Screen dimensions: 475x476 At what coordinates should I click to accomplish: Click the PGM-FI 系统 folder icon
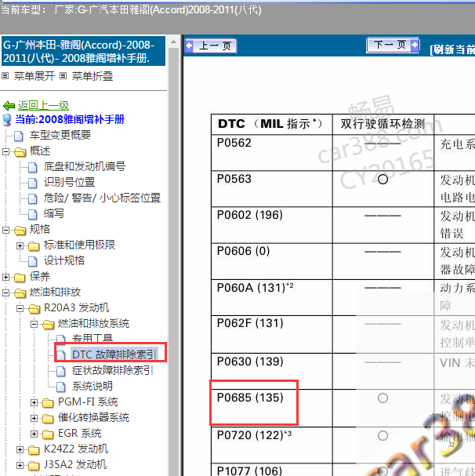point(48,403)
